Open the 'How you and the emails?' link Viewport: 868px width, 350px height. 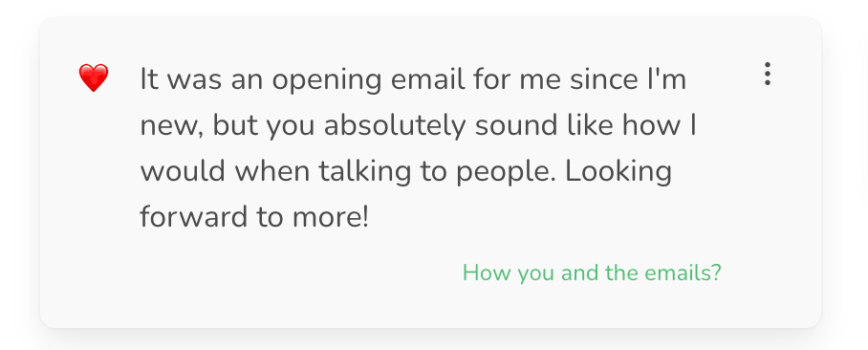[592, 273]
